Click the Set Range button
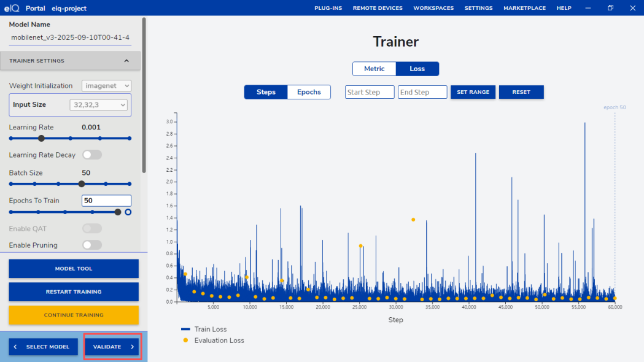Image resolution: width=644 pixels, height=362 pixels. 473,92
